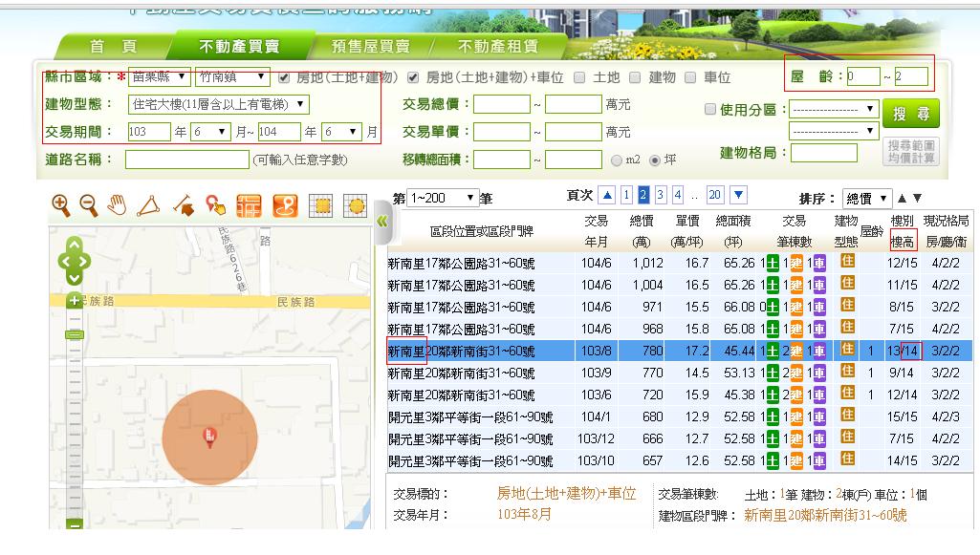Open the second zoning dropdown below 使用分區
The height and width of the screenshot is (555, 980).
coord(833,131)
